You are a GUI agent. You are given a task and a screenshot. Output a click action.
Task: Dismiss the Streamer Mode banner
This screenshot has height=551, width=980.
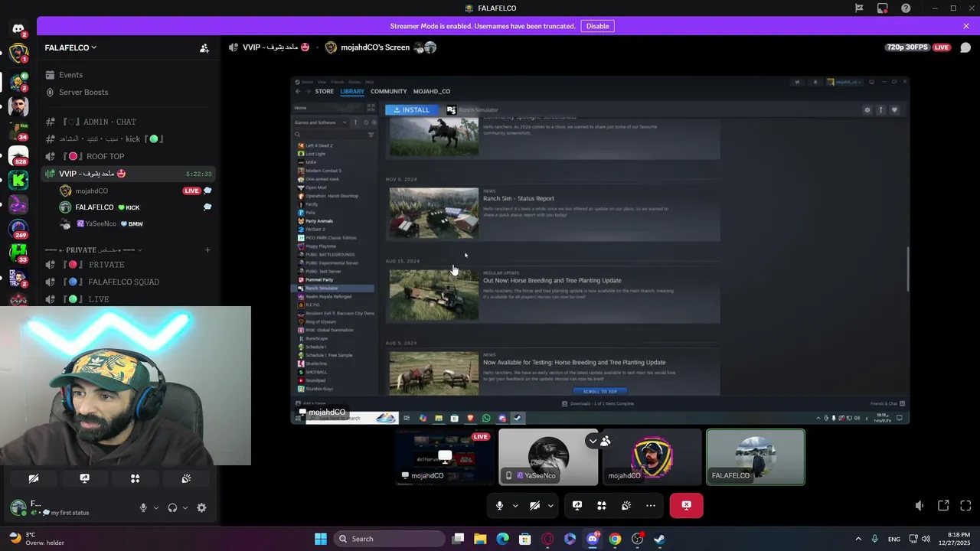(x=966, y=26)
